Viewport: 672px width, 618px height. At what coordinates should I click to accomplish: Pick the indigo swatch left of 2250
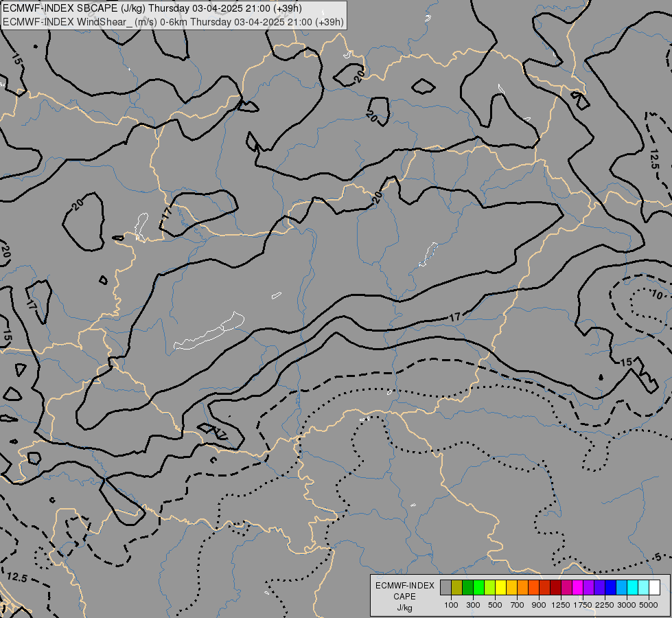click(x=599, y=587)
